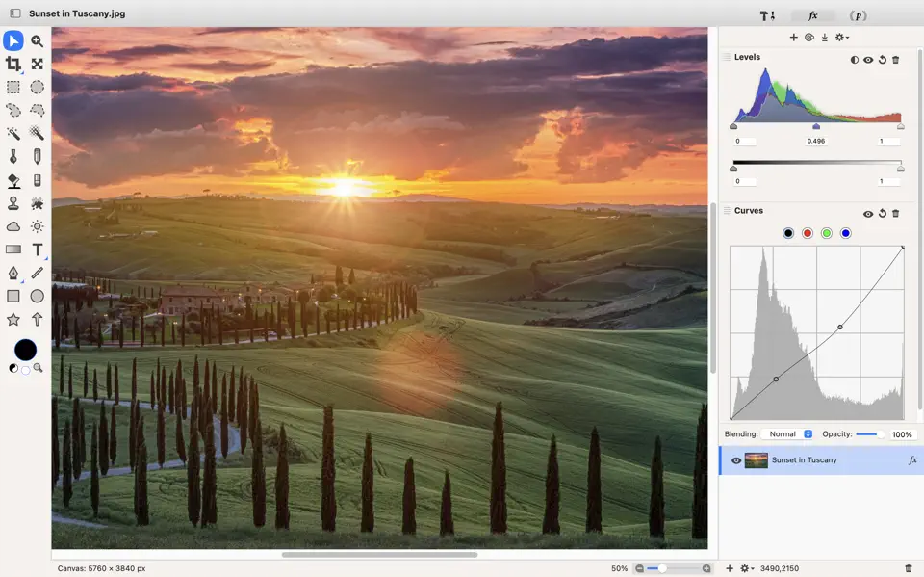Delete the Curves filter with trash icon
The image size is (924, 577).
pyautogui.click(x=896, y=213)
